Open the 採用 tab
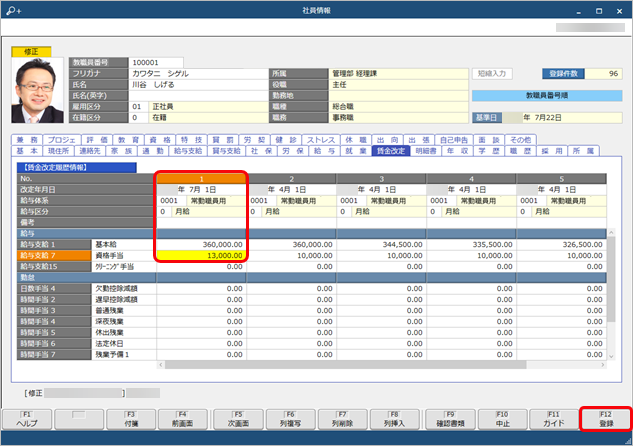 click(552, 151)
